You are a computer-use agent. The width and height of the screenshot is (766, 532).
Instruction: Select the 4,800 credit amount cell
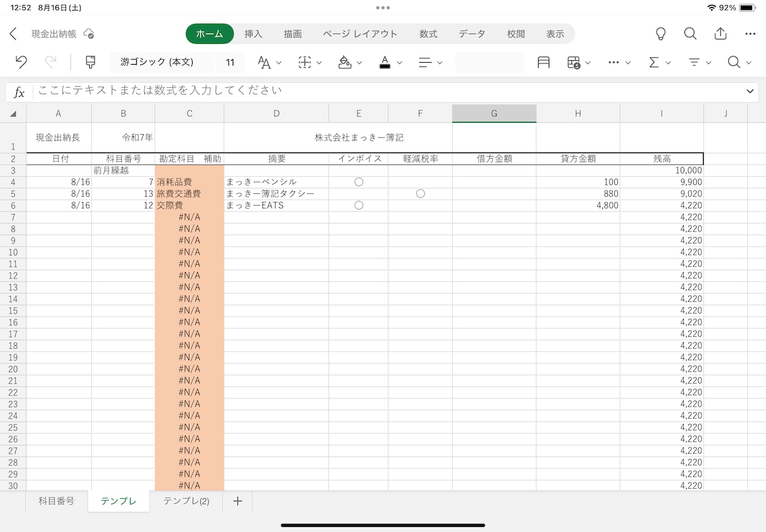tap(578, 205)
